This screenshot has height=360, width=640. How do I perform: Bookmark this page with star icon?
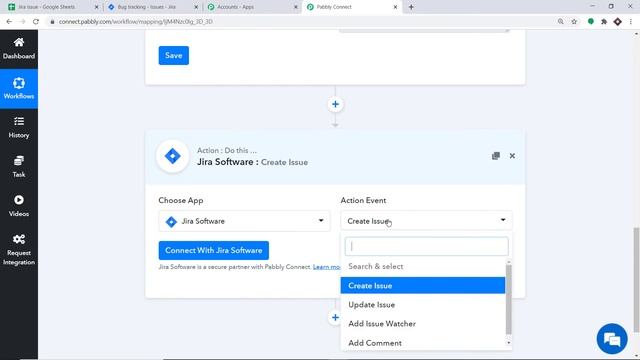574,22
